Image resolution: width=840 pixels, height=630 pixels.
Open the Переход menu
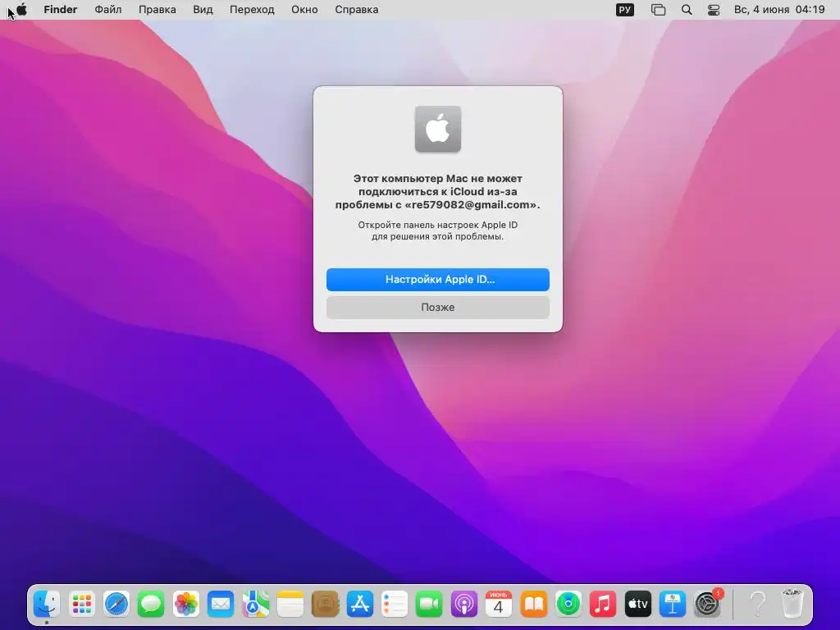[x=252, y=10]
